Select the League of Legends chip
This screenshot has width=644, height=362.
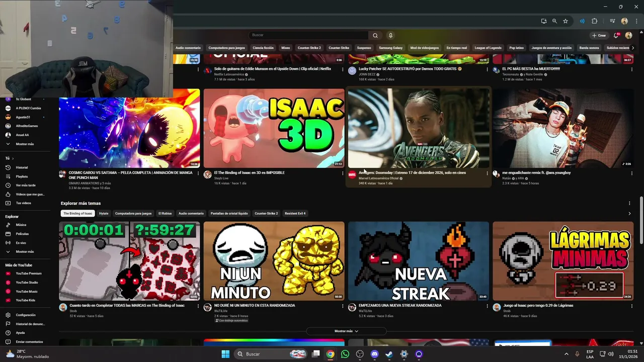pyautogui.click(x=488, y=48)
